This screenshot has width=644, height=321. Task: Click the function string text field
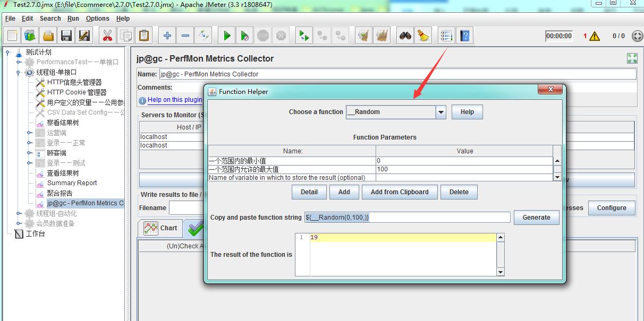(x=408, y=218)
